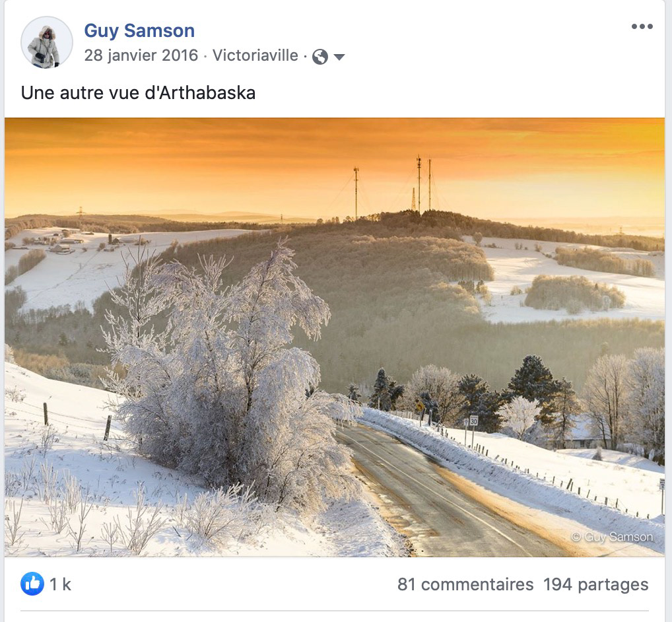
Task: Click the yellow diamond road sign in photo
Action: [x=420, y=406]
